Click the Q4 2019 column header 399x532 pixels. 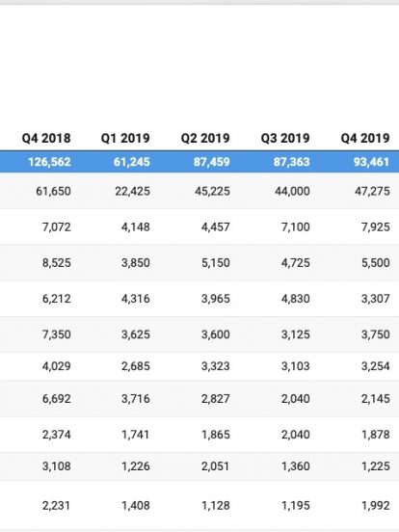(x=365, y=138)
